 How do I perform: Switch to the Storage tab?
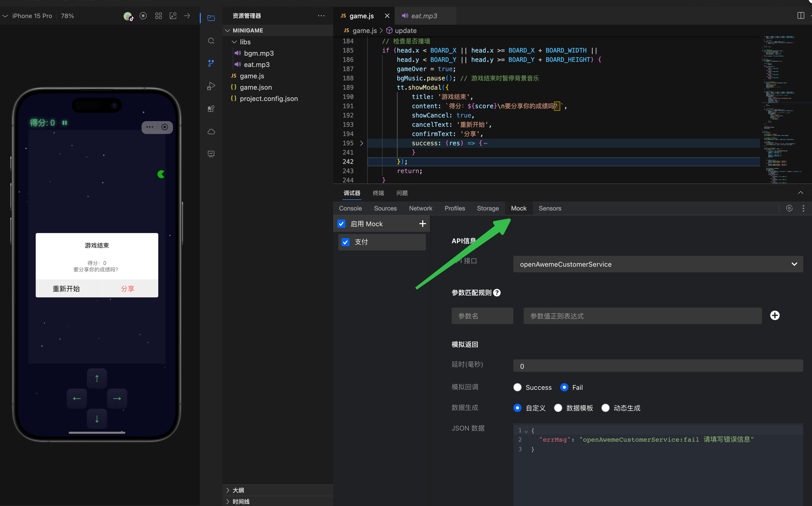click(x=488, y=208)
